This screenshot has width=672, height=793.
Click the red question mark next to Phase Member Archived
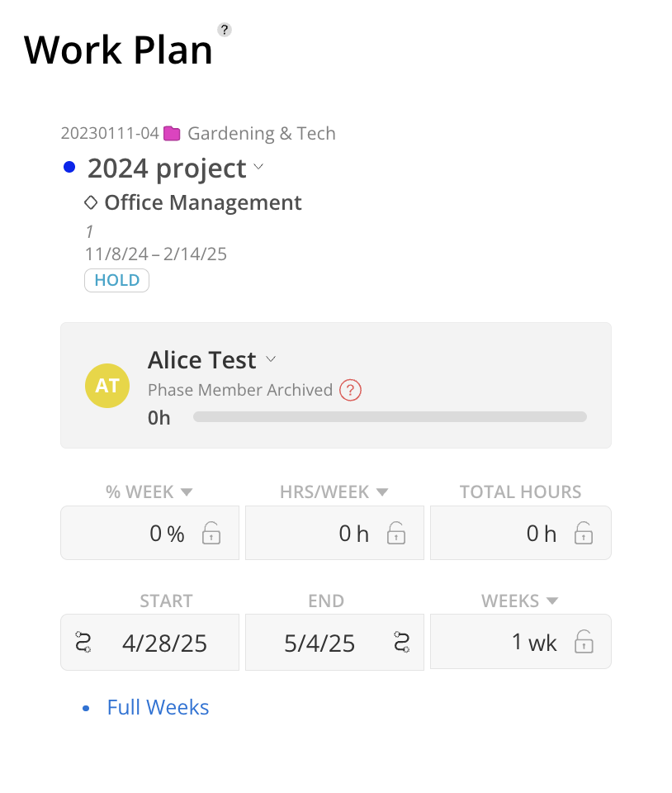point(351,390)
